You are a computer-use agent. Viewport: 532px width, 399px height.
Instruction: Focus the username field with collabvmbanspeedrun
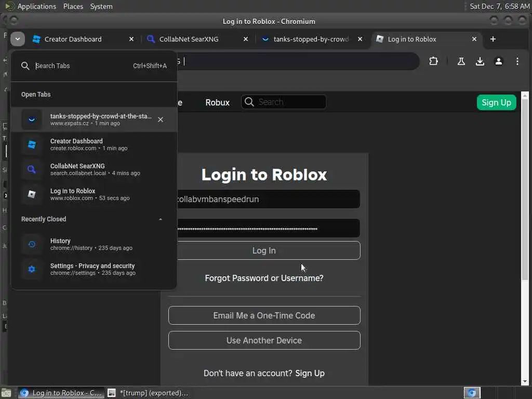pos(268,199)
